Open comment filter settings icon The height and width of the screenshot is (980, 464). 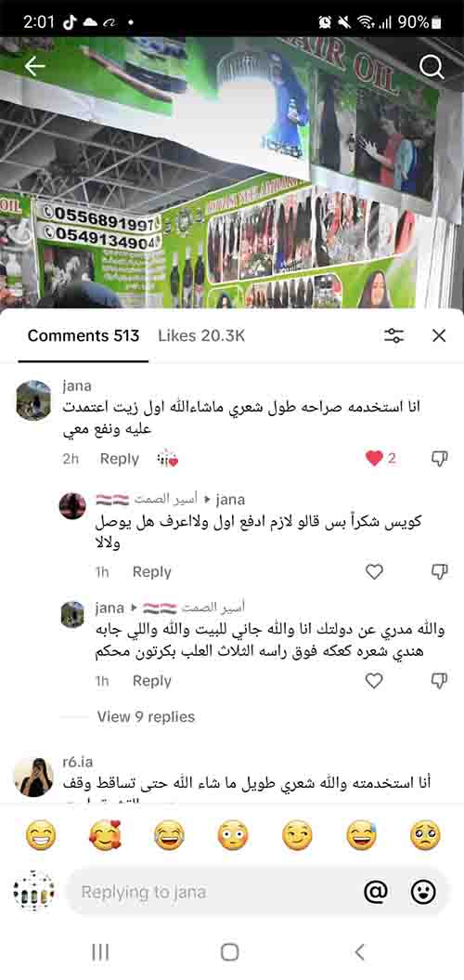click(x=394, y=335)
